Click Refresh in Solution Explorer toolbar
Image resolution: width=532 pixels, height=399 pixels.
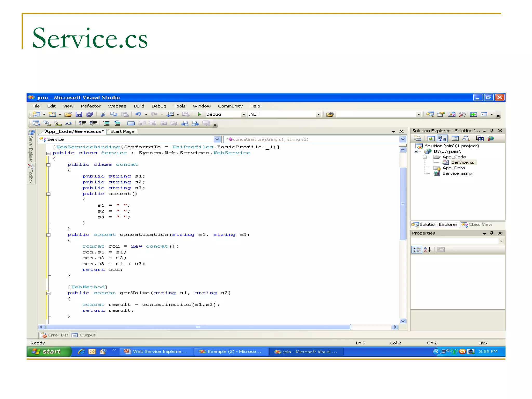(x=431, y=139)
